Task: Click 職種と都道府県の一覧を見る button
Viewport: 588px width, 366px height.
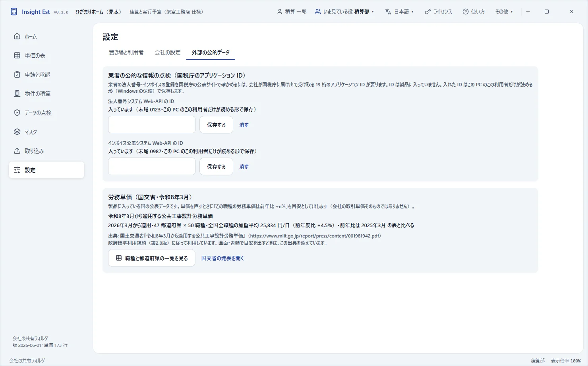Action: 152,258
